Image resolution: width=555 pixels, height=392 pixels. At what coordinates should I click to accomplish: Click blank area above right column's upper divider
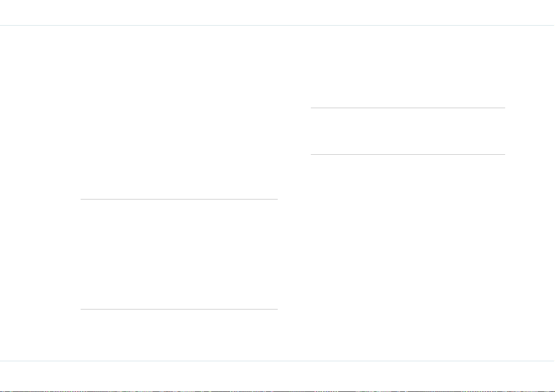(408, 67)
